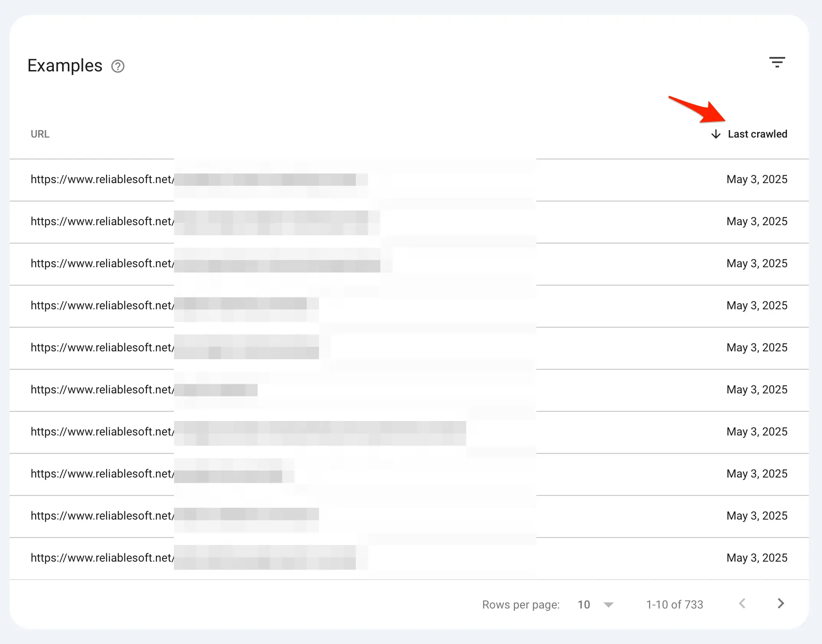Open the sixth reliablesoft.net URL row

pos(102,390)
